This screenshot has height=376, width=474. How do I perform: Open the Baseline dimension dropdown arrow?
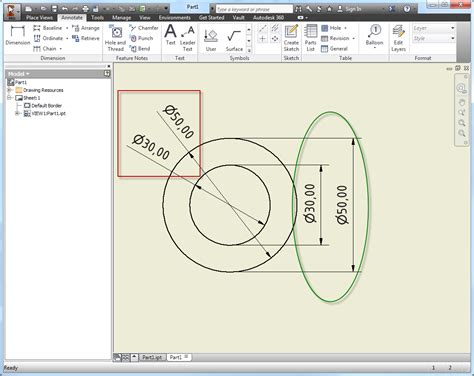pyautogui.click(x=67, y=28)
